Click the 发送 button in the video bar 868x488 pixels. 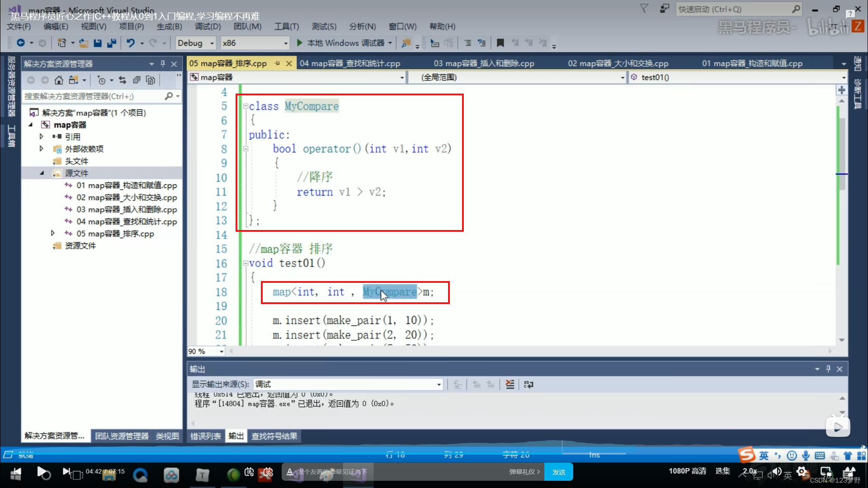pyautogui.click(x=559, y=472)
